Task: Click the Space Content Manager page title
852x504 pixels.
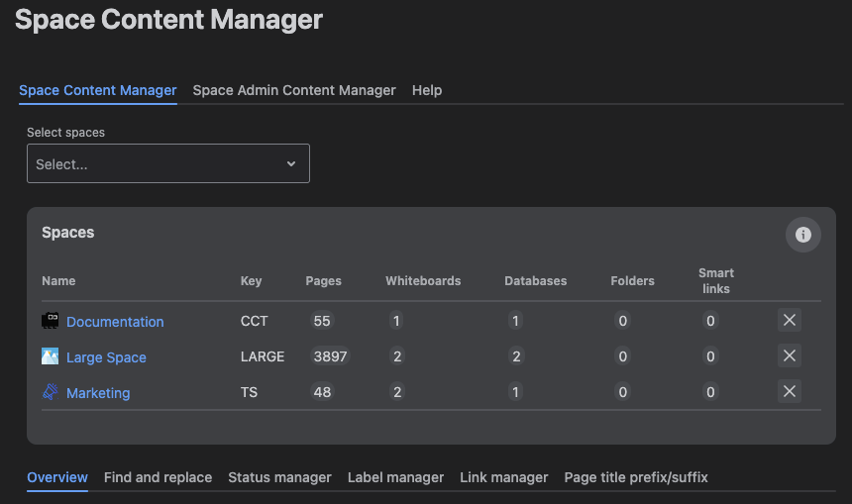Action: click(x=169, y=20)
